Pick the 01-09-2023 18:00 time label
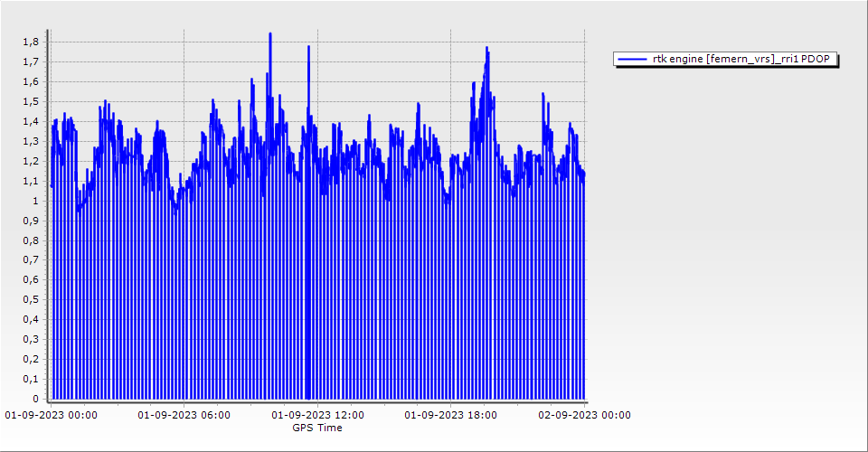 click(451, 416)
